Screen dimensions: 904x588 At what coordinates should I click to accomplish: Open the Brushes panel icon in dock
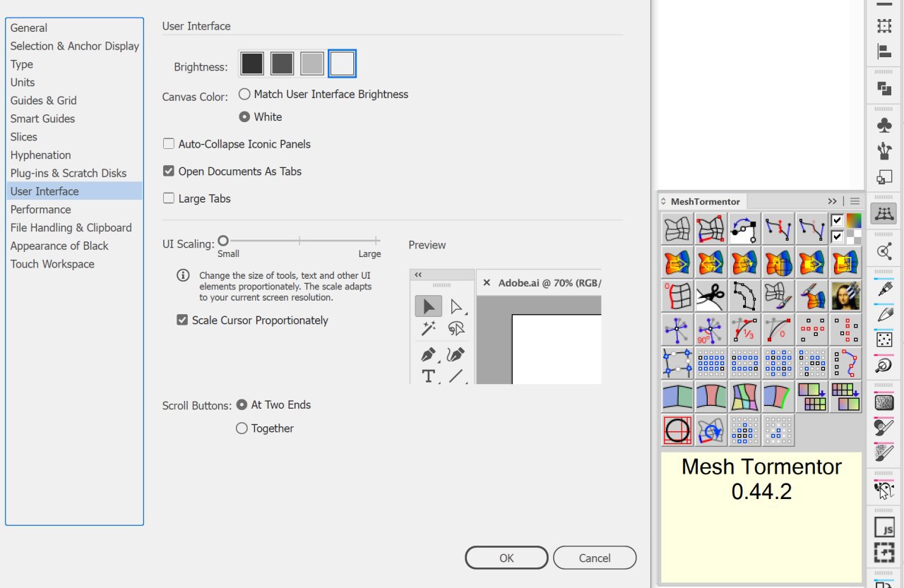tap(884, 151)
